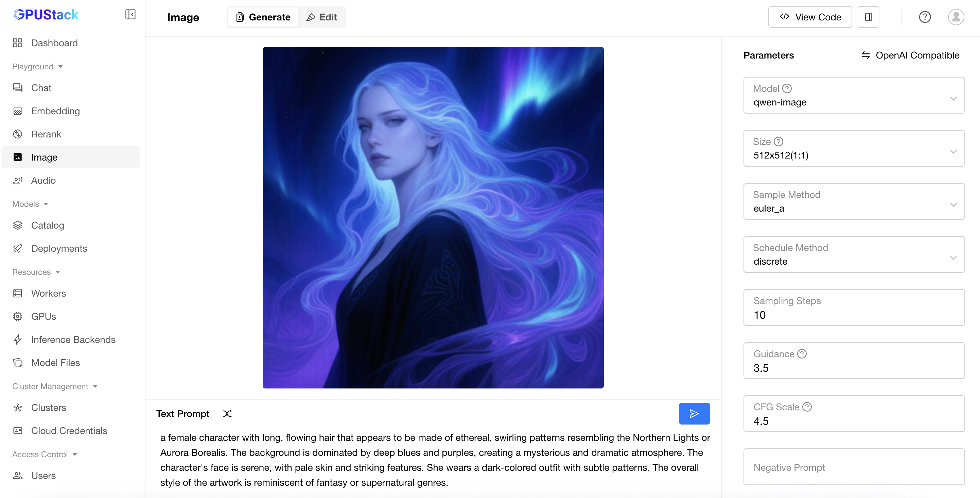Click the CFG Scale help icon
This screenshot has width=980, height=498.
(807, 406)
